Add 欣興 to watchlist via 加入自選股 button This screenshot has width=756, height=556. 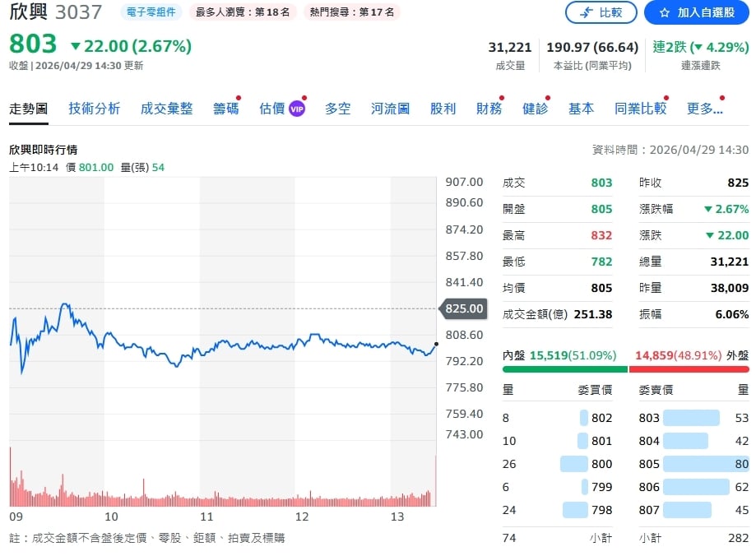tap(696, 12)
